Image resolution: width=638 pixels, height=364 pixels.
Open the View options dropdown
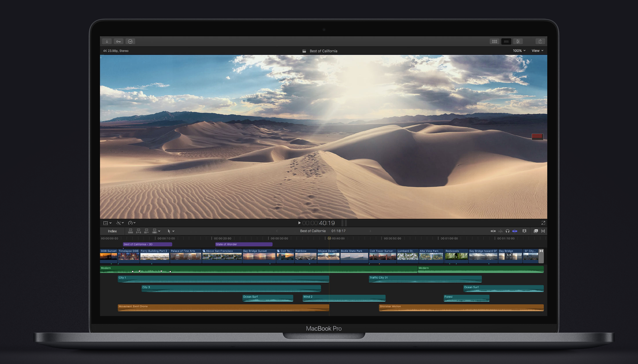537,51
